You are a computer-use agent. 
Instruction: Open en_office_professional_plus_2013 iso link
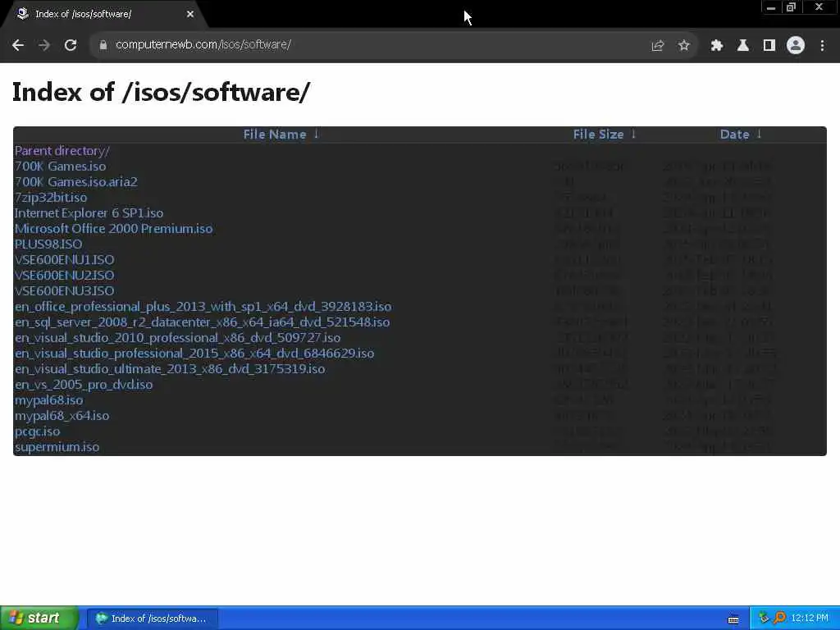click(x=203, y=307)
